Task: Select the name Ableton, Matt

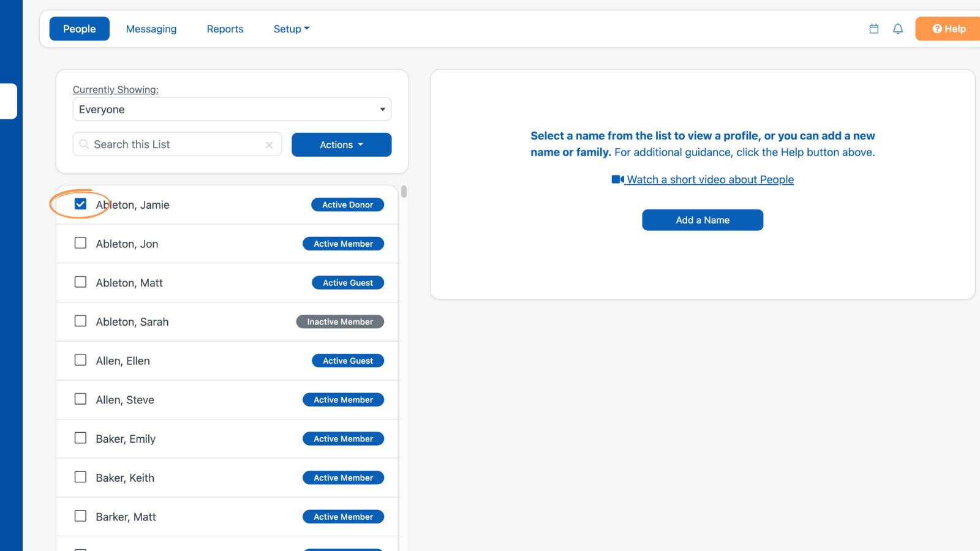Action: (129, 283)
